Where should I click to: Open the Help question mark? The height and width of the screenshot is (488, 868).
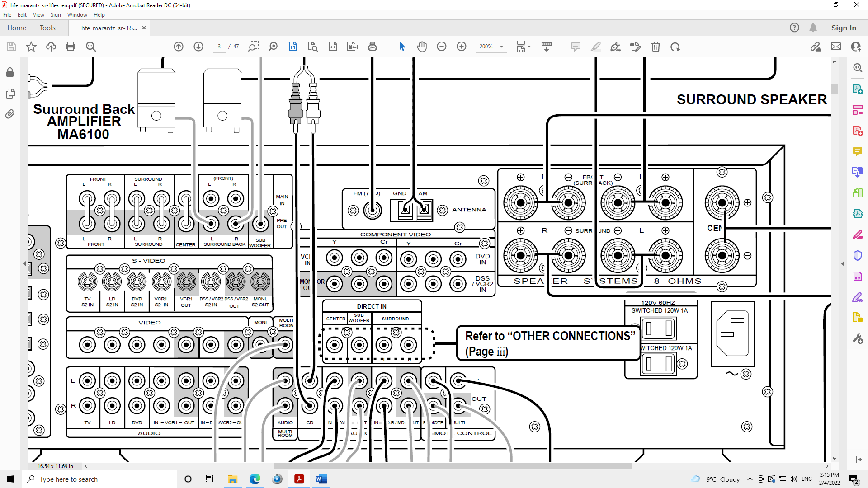pos(794,28)
